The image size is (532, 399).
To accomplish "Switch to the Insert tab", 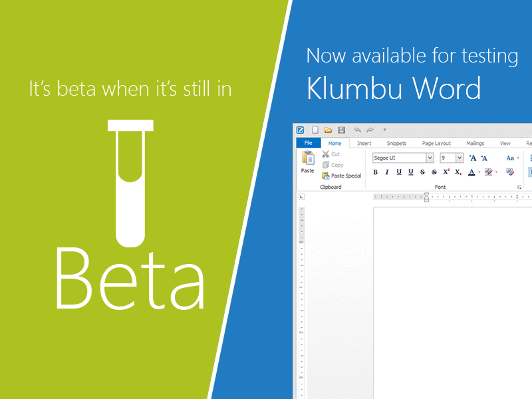I will tap(364, 143).
